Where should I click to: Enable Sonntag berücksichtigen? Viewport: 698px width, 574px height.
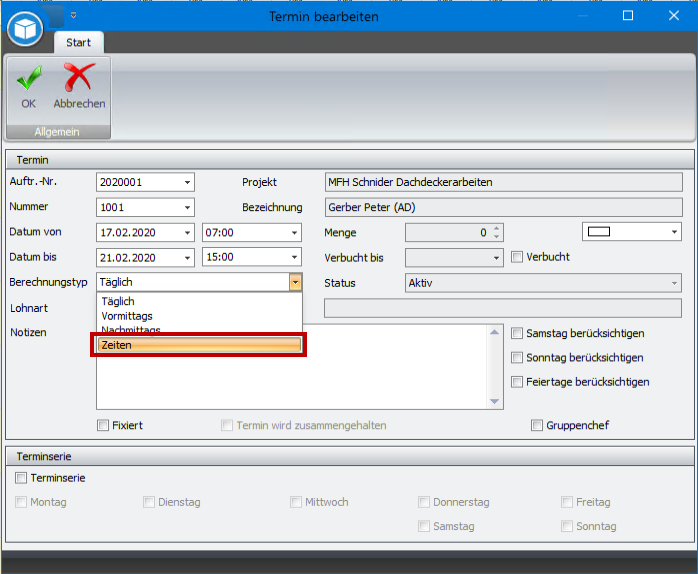(x=517, y=358)
